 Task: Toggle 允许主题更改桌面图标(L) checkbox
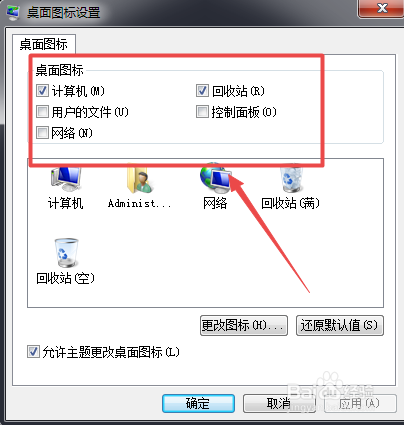click(33, 352)
